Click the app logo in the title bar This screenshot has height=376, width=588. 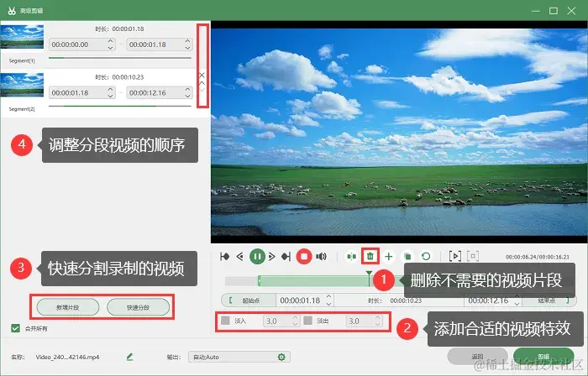12,11
